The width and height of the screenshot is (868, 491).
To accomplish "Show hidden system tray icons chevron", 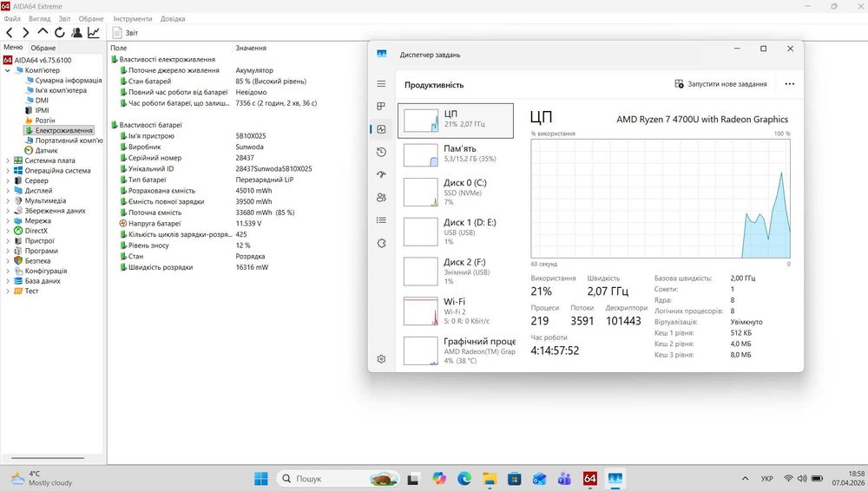I will point(745,478).
